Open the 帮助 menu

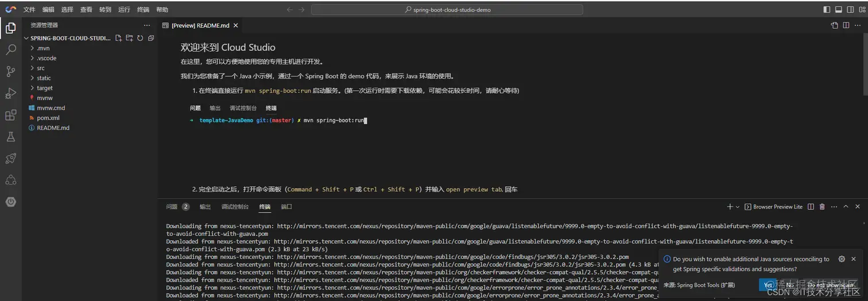[162, 10]
